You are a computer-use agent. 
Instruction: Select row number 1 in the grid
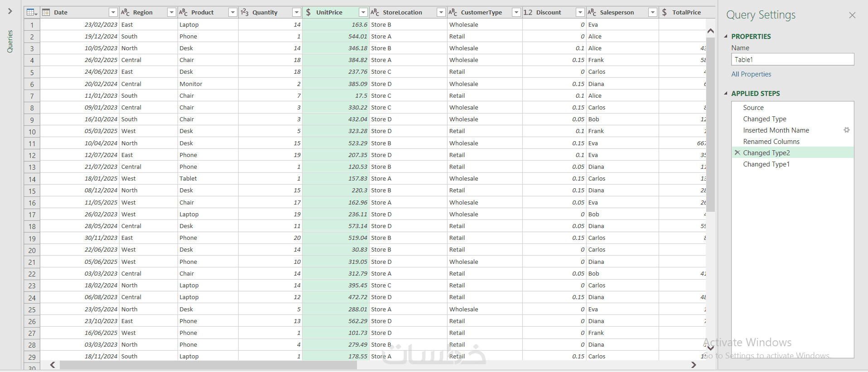[32, 25]
